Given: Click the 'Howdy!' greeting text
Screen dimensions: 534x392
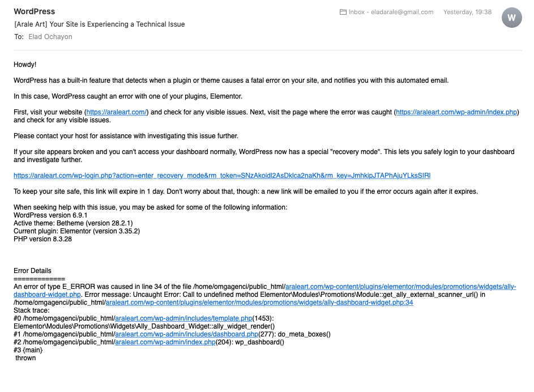Looking at the screenshot, I should click(x=25, y=65).
